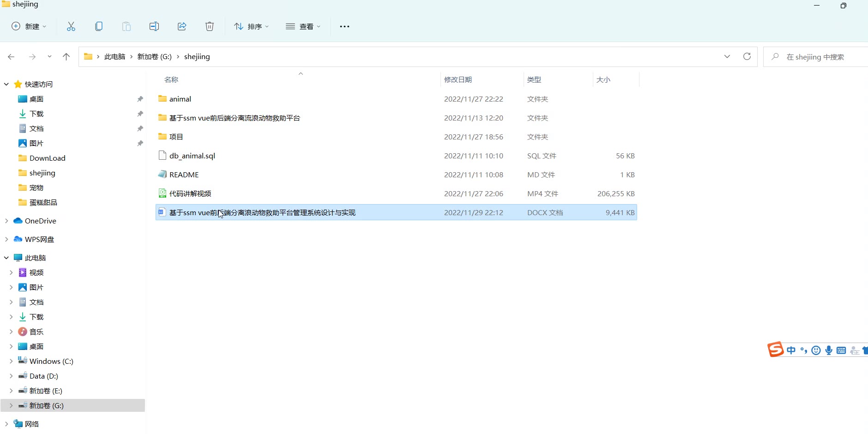Toggle Sogou IME Chinese/English mode button
The height and width of the screenshot is (434, 868).
tap(791, 350)
